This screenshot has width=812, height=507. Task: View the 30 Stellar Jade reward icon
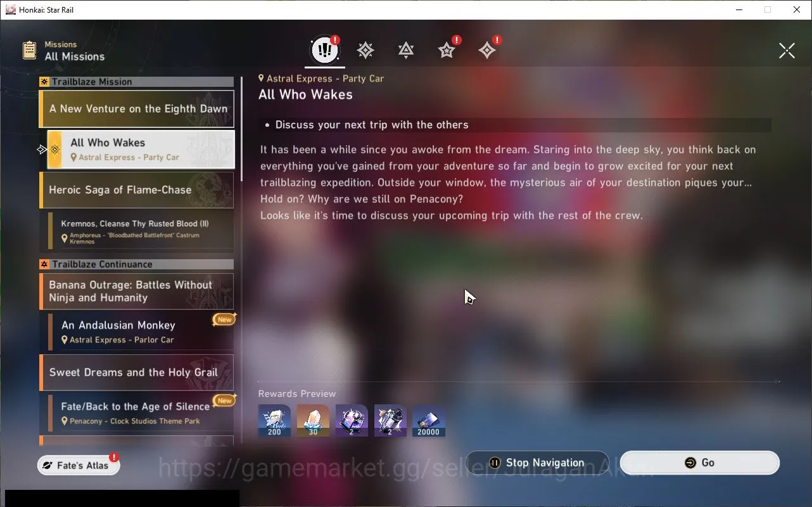[x=313, y=421]
